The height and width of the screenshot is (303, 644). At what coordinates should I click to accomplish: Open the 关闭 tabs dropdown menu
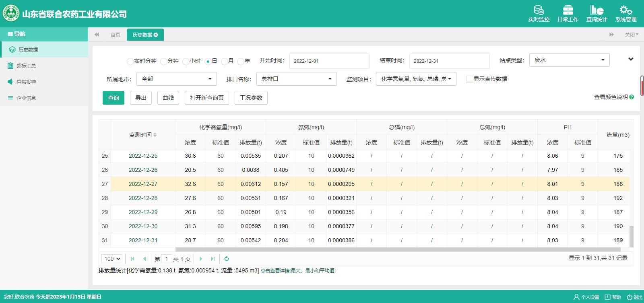632,35
